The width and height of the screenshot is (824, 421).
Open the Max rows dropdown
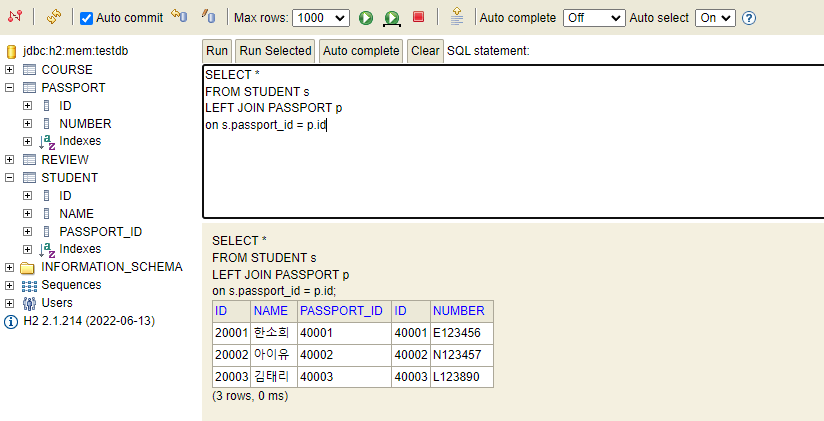(x=321, y=18)
